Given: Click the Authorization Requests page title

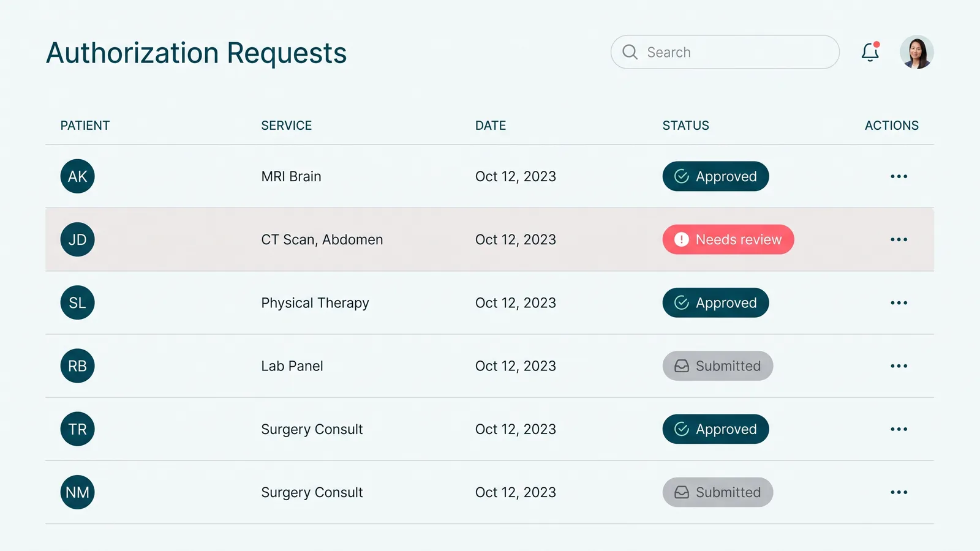Looking at the screenshot, I should [x=197, y=53].
